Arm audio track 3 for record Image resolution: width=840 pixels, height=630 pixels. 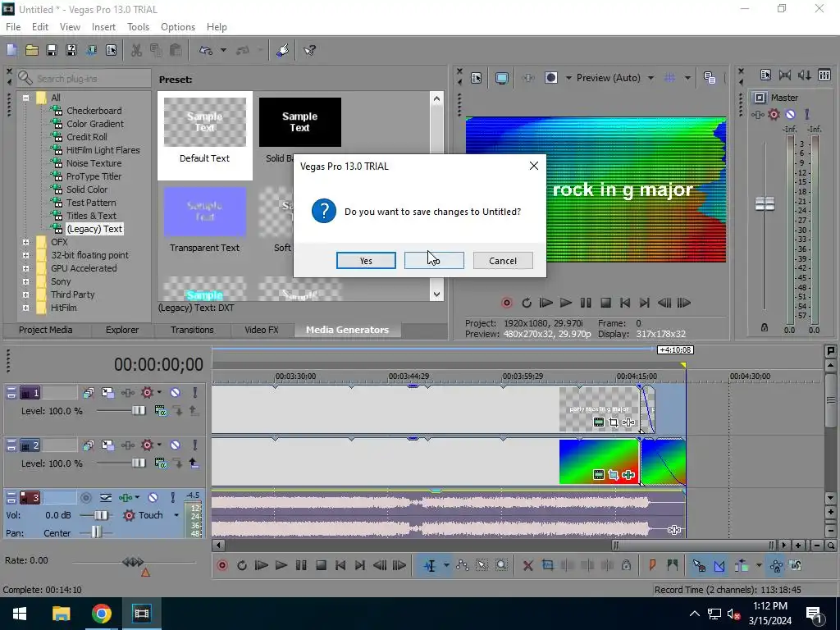pos(85,498)
